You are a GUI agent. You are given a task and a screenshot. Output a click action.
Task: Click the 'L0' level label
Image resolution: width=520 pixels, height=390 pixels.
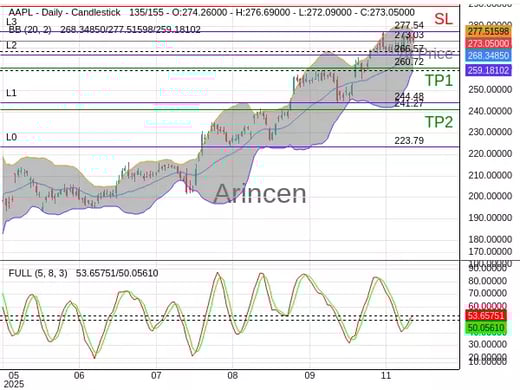[11, 137]
